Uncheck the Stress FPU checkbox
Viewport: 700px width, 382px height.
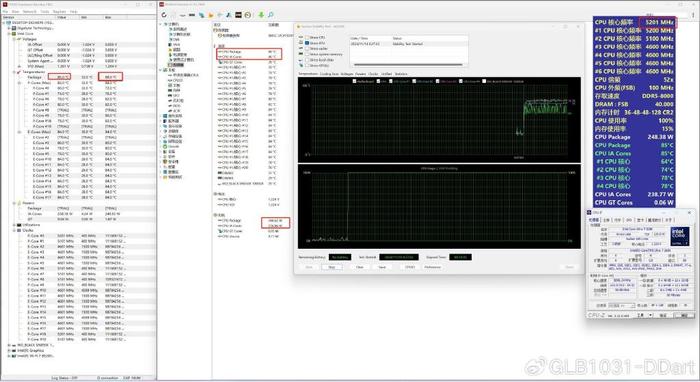307,43
